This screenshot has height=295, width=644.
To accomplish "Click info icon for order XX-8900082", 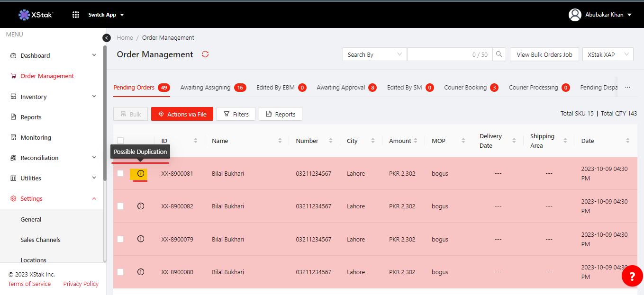I will pos(141,206).
